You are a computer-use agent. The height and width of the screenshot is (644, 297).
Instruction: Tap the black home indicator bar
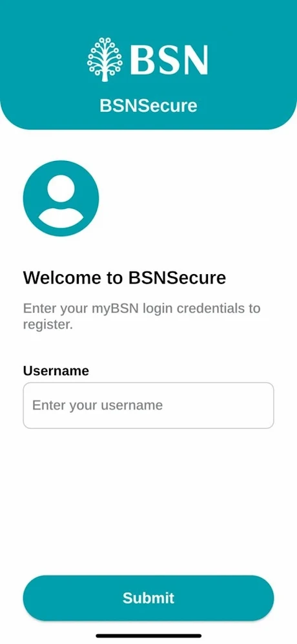pyautogui.click(x=148, y=636)
